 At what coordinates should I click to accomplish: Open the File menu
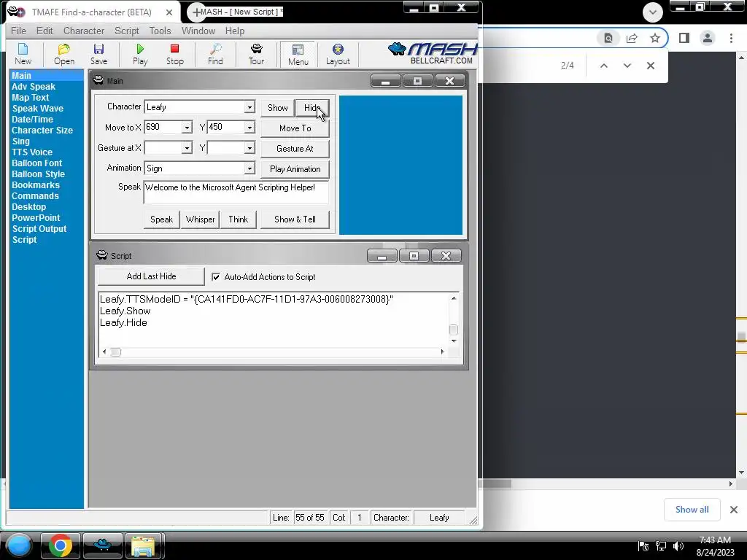18,31
